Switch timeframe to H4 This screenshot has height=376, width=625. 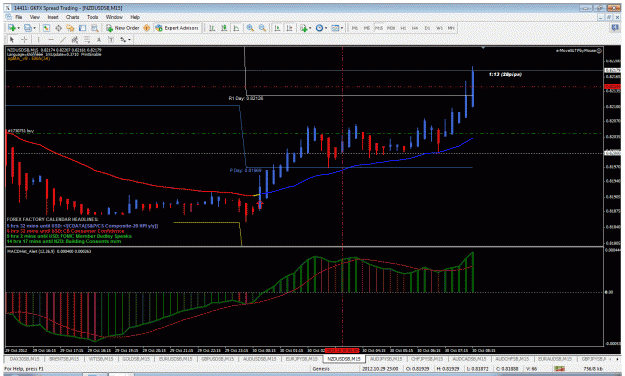[415, 28]
